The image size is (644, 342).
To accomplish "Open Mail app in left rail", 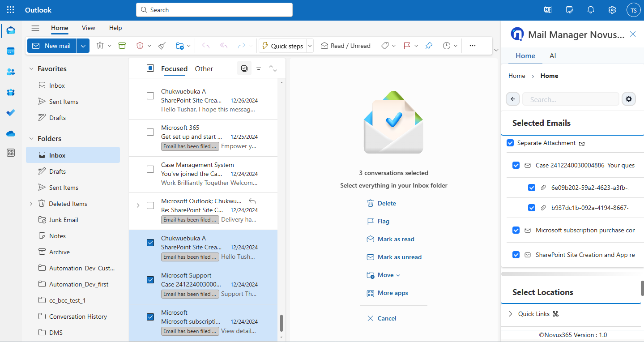I will pyautogui.click(x=11, y=30).
